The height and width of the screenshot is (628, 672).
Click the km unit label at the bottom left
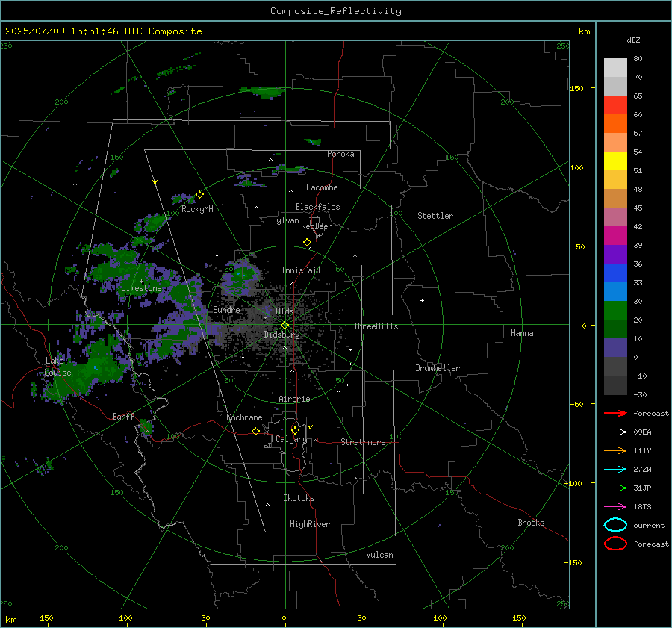point(10,620)
